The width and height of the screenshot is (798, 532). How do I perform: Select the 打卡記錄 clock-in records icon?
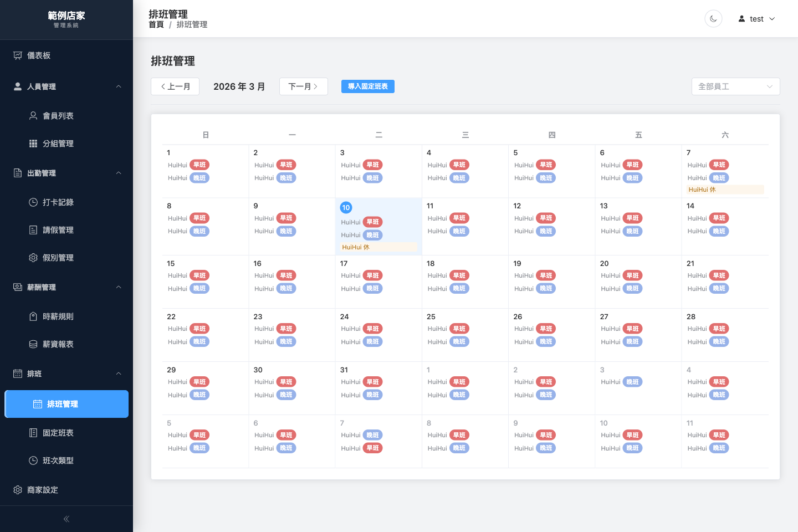tap(33, 202)
